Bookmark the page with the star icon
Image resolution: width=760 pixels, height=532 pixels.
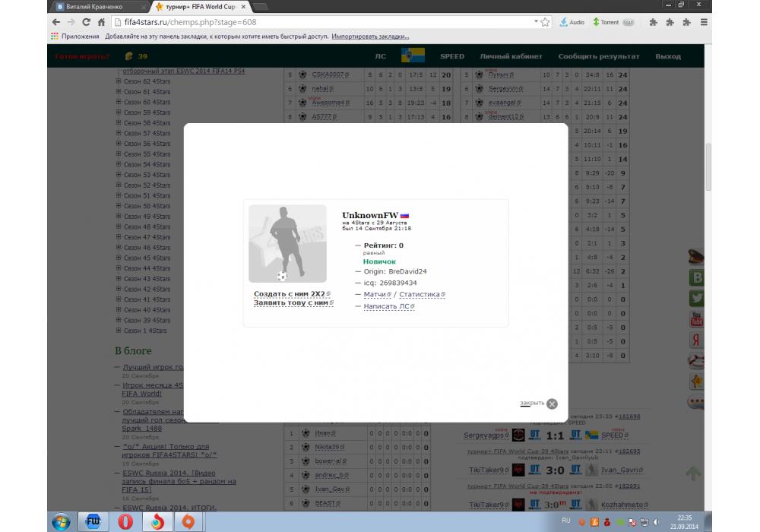tap(545, 23)
